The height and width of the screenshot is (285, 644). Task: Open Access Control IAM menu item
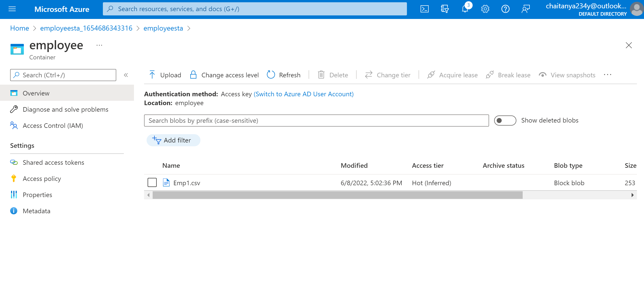[x=53, y=125]
